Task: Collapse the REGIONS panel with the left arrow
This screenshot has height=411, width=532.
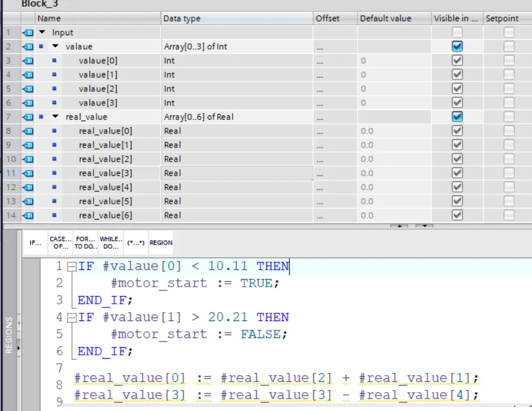Action: pos(18,323)
